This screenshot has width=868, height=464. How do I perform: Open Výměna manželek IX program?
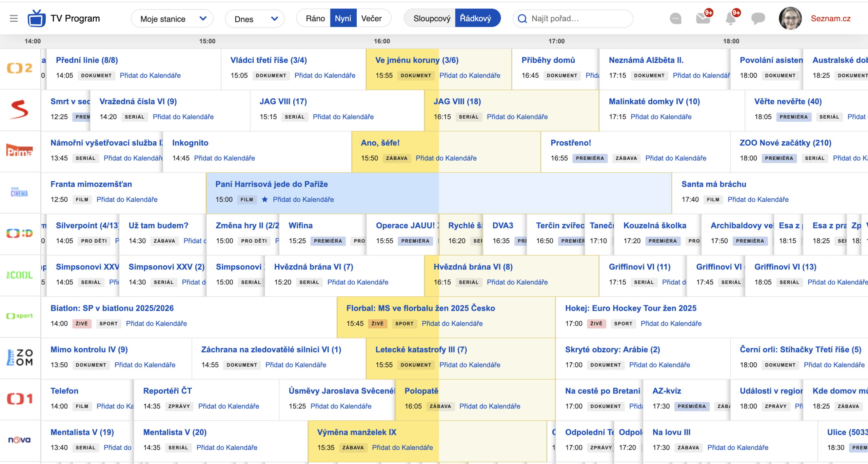click(357, 432)
